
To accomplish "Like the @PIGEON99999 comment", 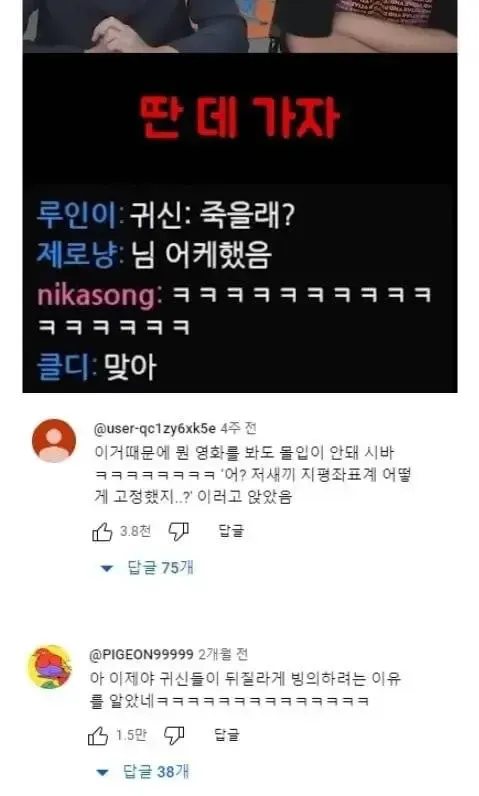I will click(98, 736).
